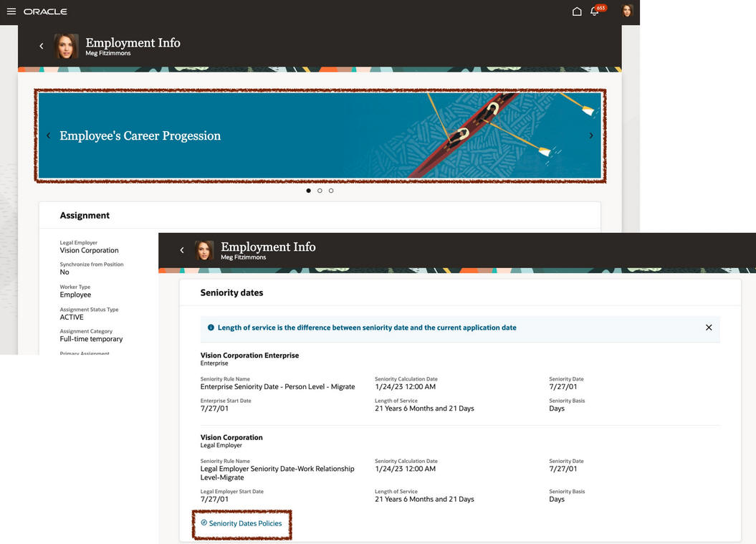
Task: Click Legal Employer Seniority Date-Work Relationship rule name
Action: click(x=277, y=473)
